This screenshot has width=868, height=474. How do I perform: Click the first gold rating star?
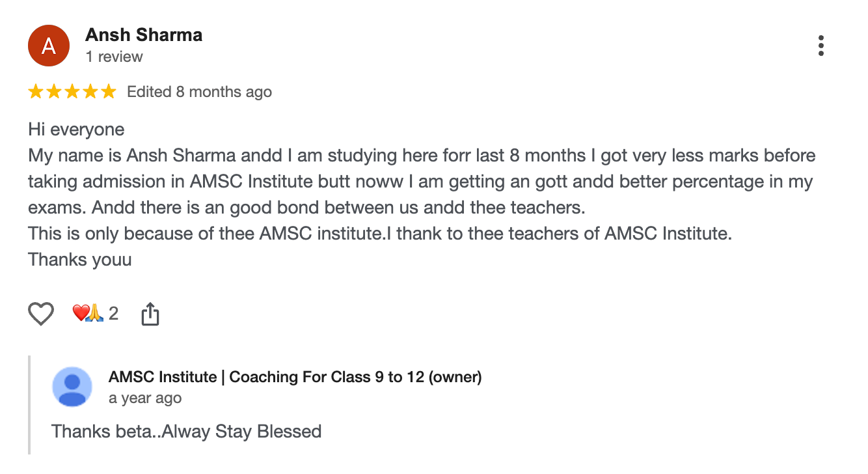[x=35, y=92]
